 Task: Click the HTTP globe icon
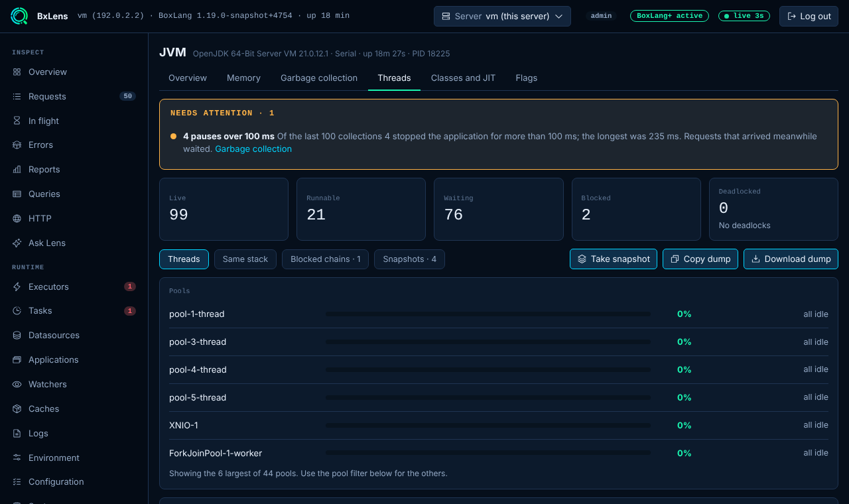pyautogui.click(x=17, y=218)
